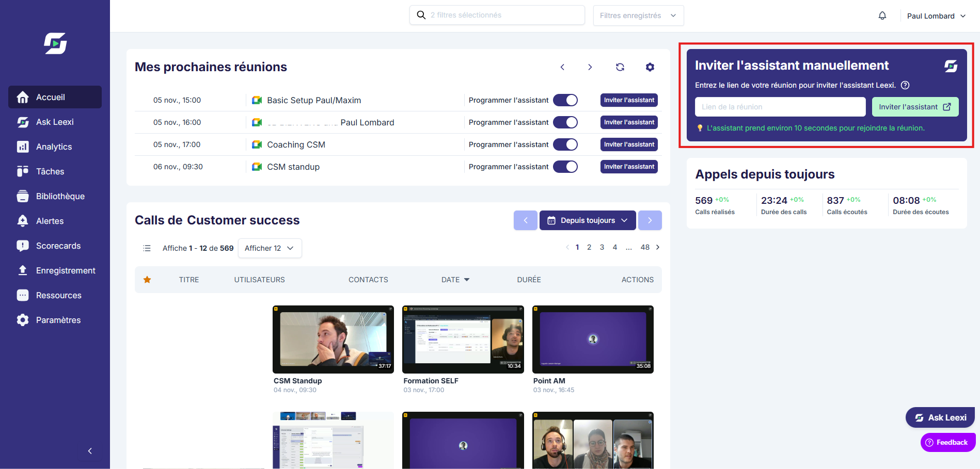Image resolution: width=980 pixels, height=469 pixels.
Task: Click the Scorecards sidebar icon
Action: (23, 246)
